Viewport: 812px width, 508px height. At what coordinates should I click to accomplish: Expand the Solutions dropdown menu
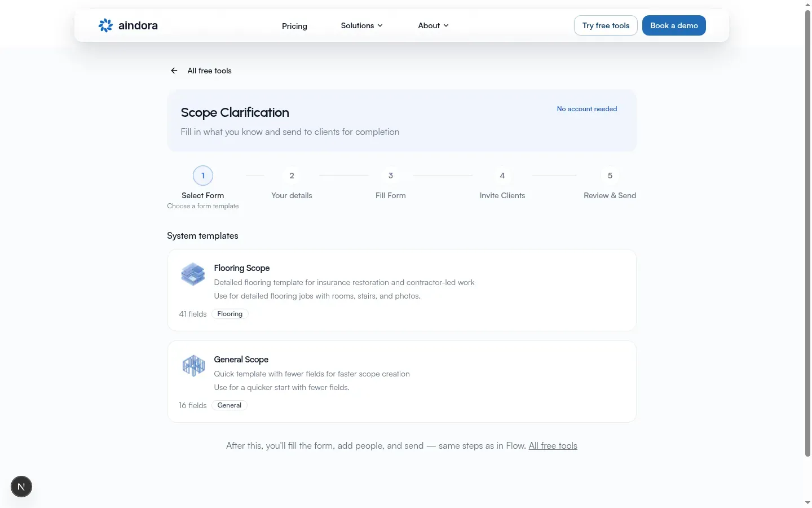click(x=361, y=25)
